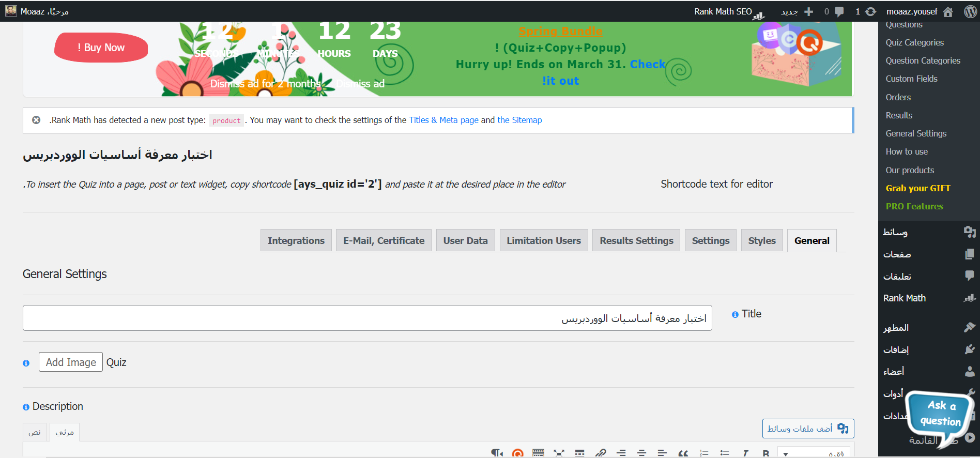Click the Title info icon
The image size is (980, 458).
735,315
